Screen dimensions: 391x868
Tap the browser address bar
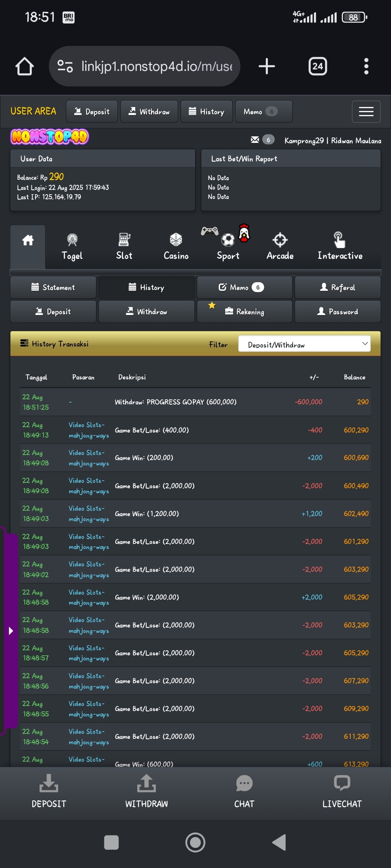click(145, 67)
